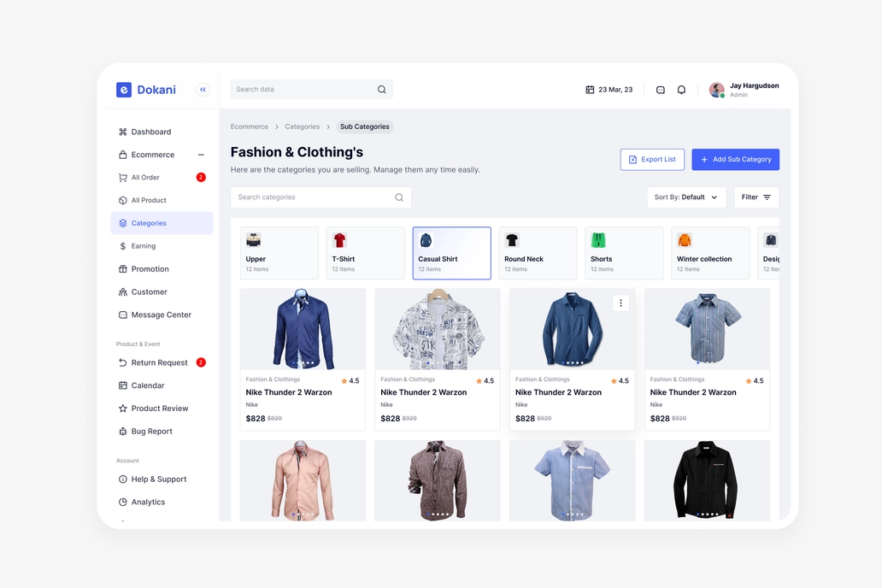Click the Bug Report bug icon
Screen dimensions: 882x588
[122, 432]
